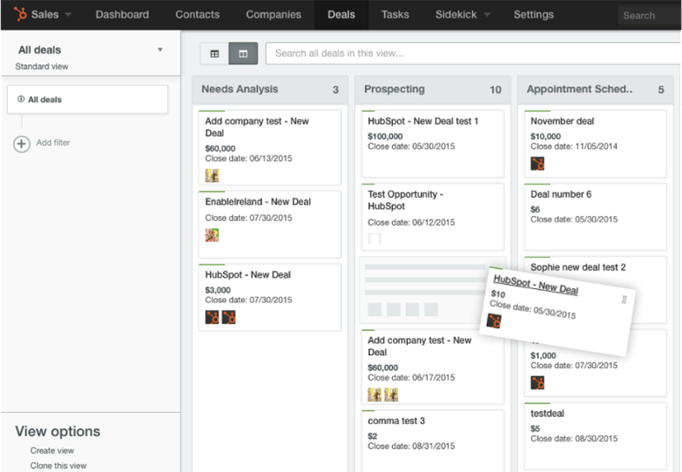The width and height of the screenshot is (682, 472).
Task: Switch to table list view icon
Action: tap(214, 54)
